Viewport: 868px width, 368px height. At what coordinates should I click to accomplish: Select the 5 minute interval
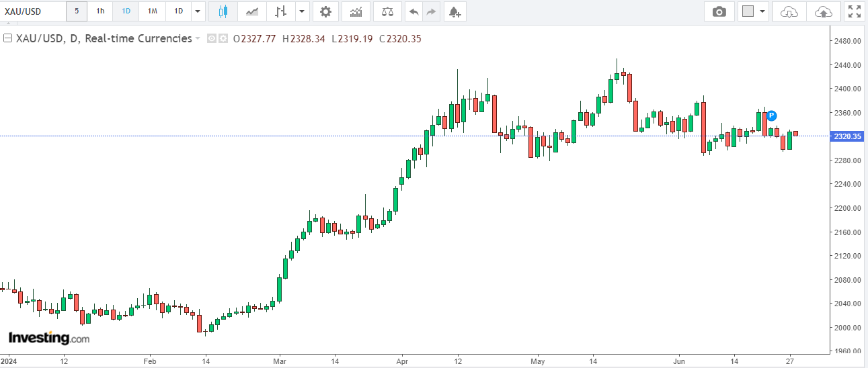click(77, 11)
